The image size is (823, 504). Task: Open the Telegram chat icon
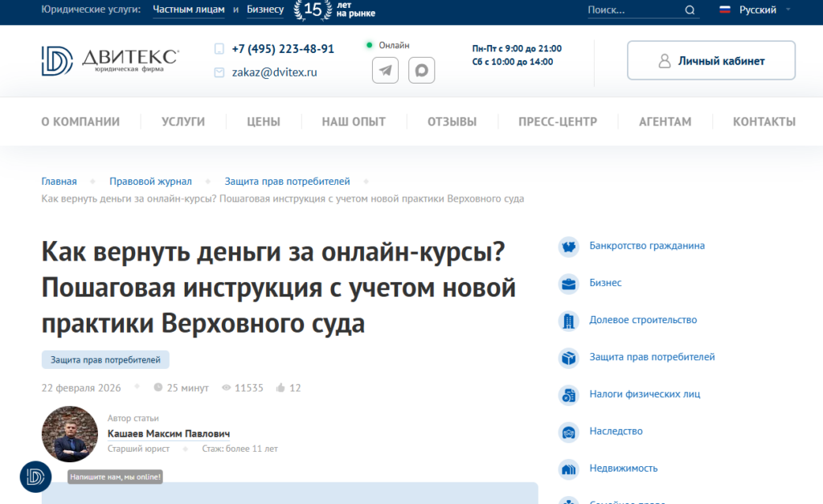click(386, 70)
